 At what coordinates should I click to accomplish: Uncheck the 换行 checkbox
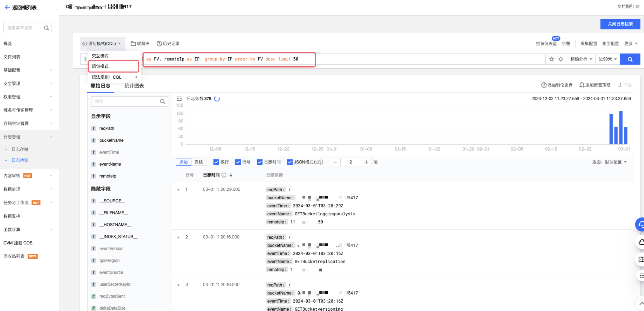click(x=216, y=162)
